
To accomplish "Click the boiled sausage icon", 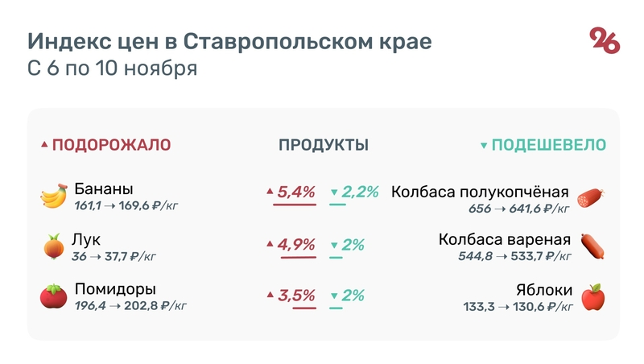I will (x=592, y=246).
